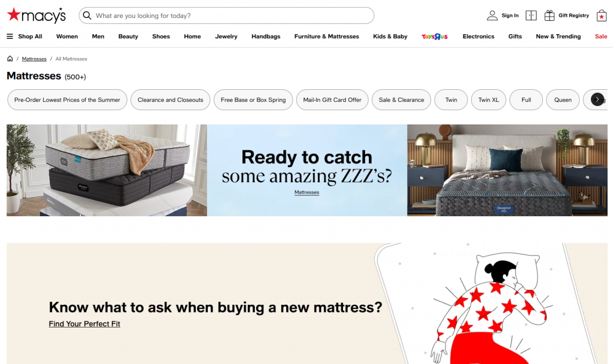613x364 pixels.
Task: Open the Sale menu item
Action: 601,37
